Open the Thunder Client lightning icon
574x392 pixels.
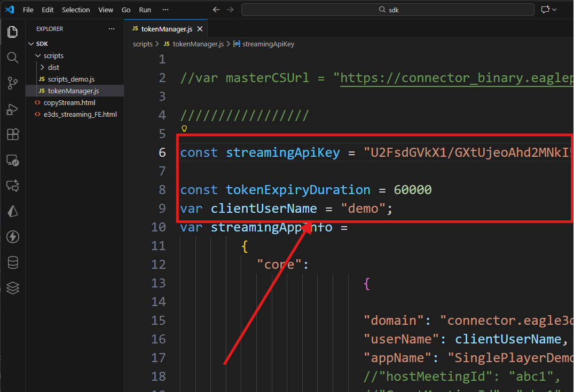(13, 237)
